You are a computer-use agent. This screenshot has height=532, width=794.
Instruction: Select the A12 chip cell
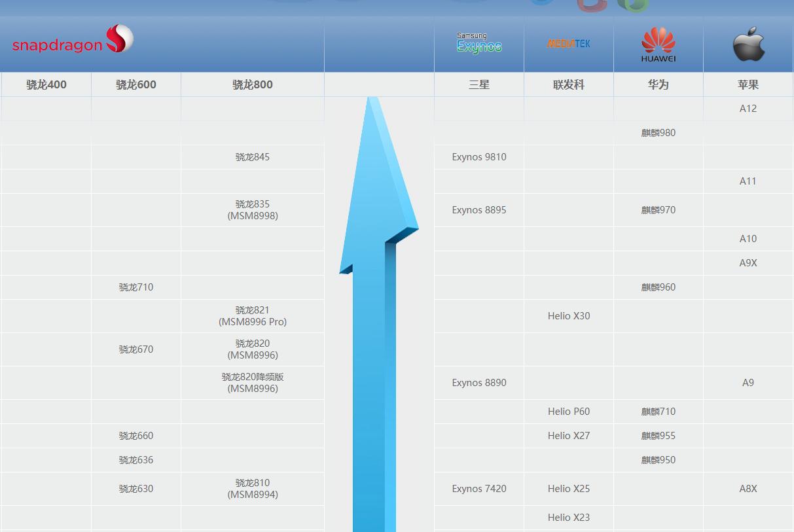click(x=748, y=108)
